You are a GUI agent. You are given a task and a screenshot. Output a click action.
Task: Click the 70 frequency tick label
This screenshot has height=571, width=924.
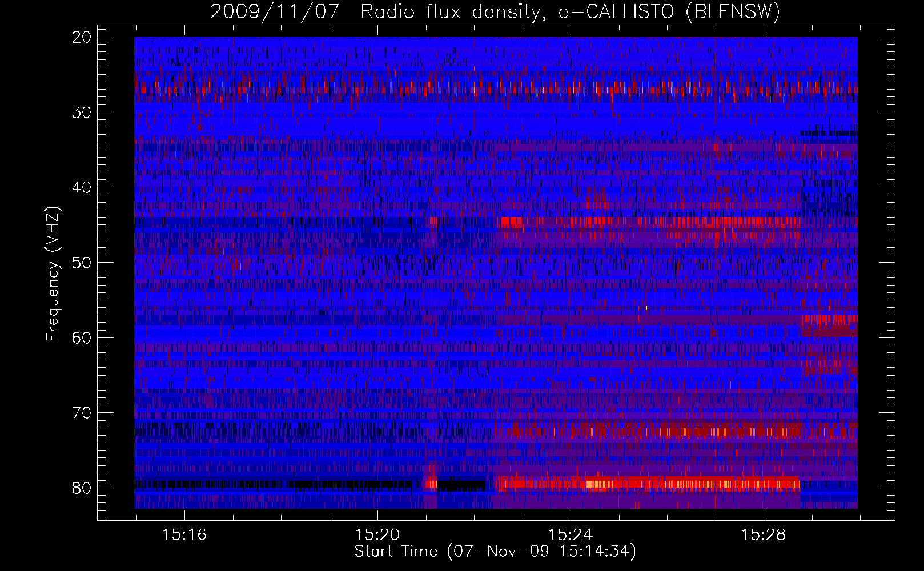(83, 413)
